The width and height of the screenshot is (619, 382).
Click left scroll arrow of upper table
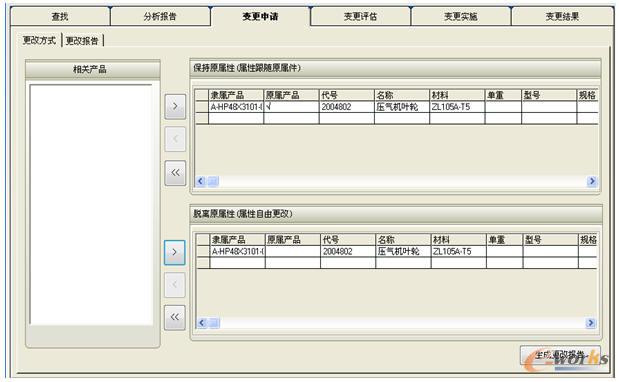[x=201, y=181]
